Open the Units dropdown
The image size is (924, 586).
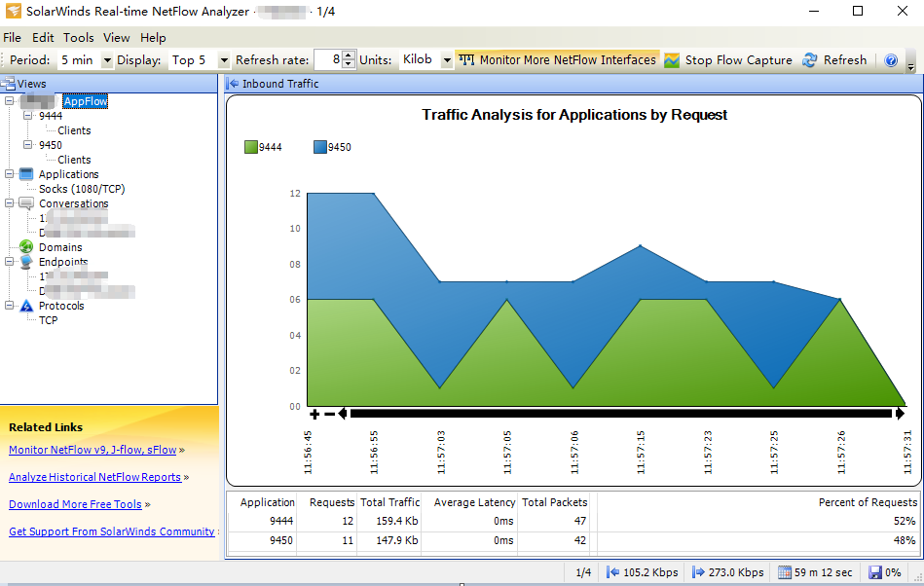(447, 60)
